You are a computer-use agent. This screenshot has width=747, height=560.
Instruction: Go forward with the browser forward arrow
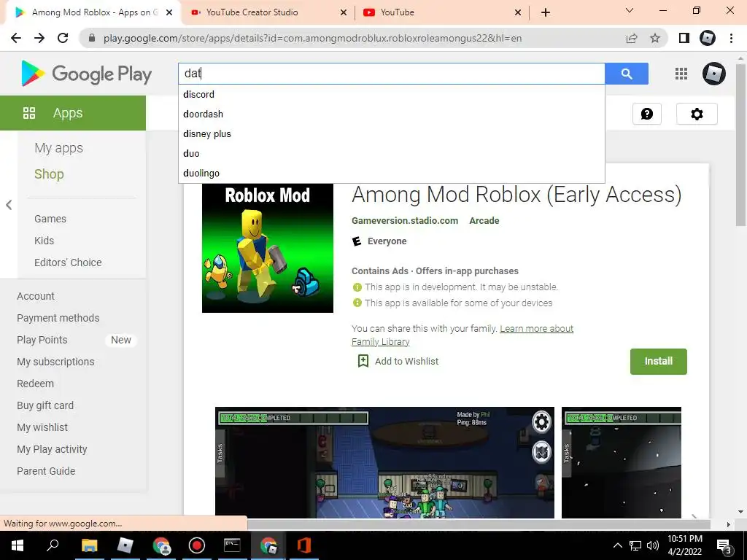point(39,38)
